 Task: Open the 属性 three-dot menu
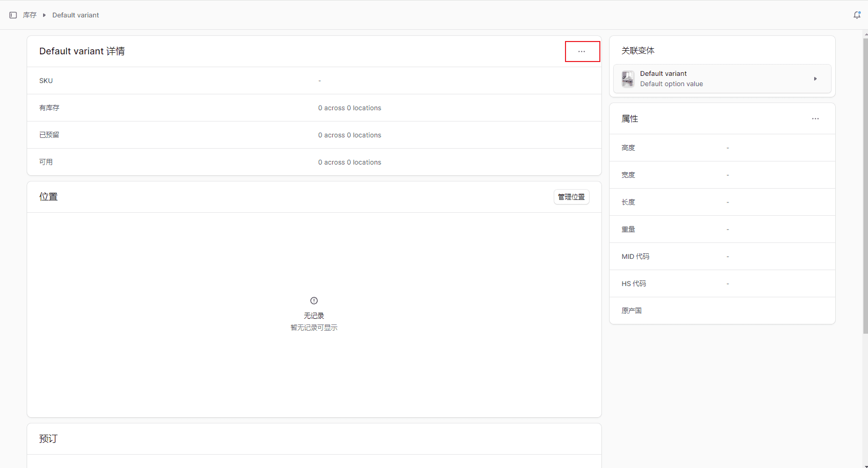tap(815, 119)
